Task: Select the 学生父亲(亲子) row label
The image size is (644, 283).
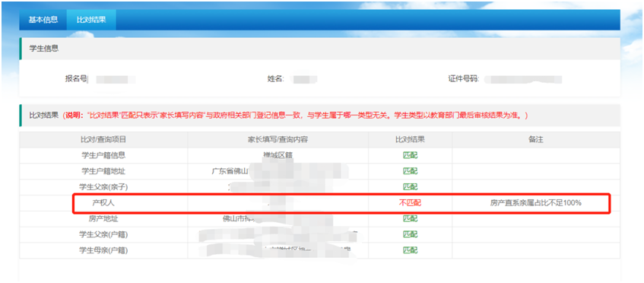Action: pyautogui.click(x=103, y=187)
